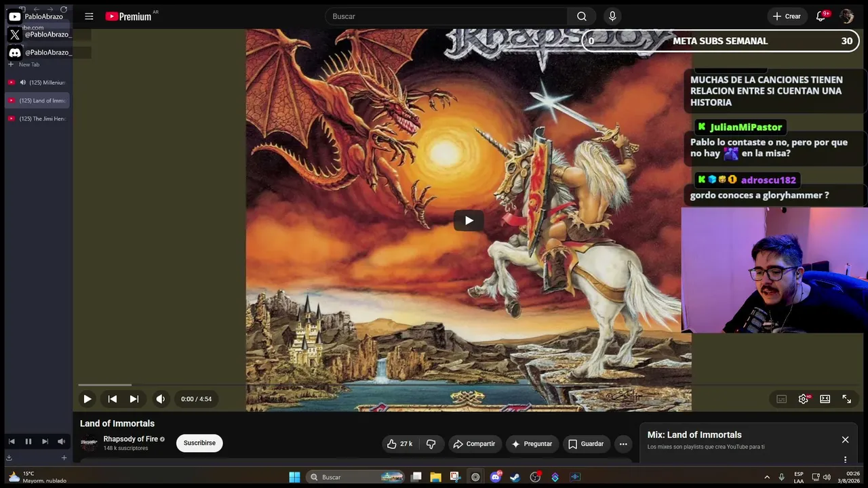
Task: Open Snipping Tool from the taskbar
Action: click(x=455, y=477)
